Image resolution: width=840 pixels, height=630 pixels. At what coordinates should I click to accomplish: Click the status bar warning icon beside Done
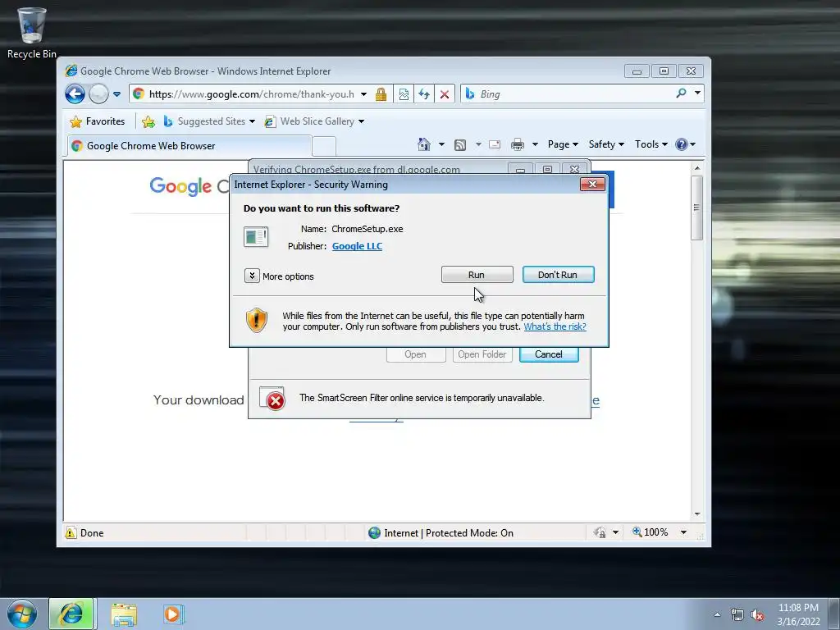click(x=71, y=532)
